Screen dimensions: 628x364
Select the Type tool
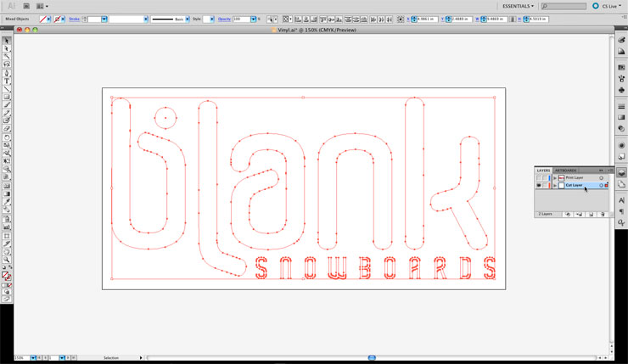click(x=7, y=81)
